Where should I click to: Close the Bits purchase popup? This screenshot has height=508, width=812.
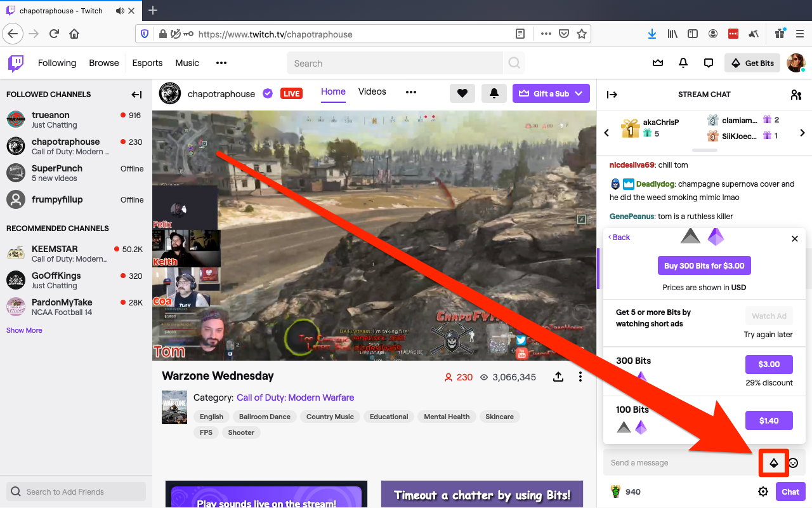pos(795,239)
